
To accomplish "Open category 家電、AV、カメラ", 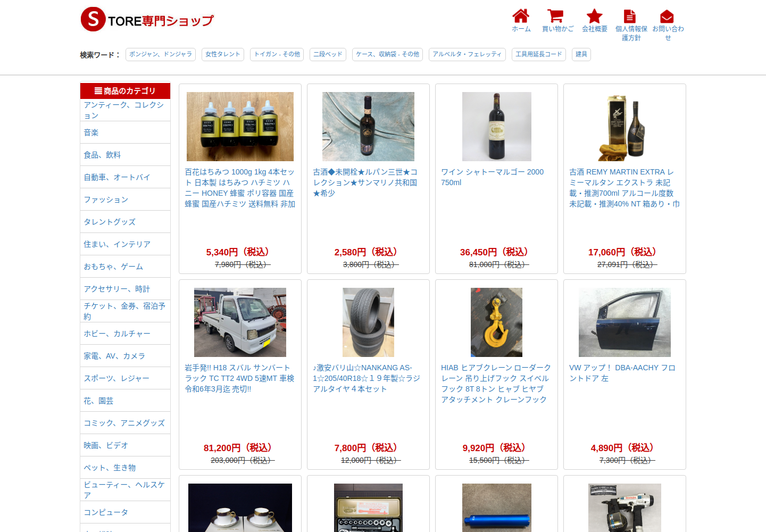I will click(125, 356).
